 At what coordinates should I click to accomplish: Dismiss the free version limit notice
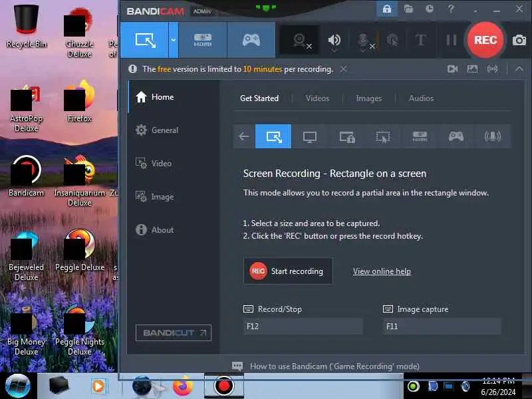pos(343,69)
